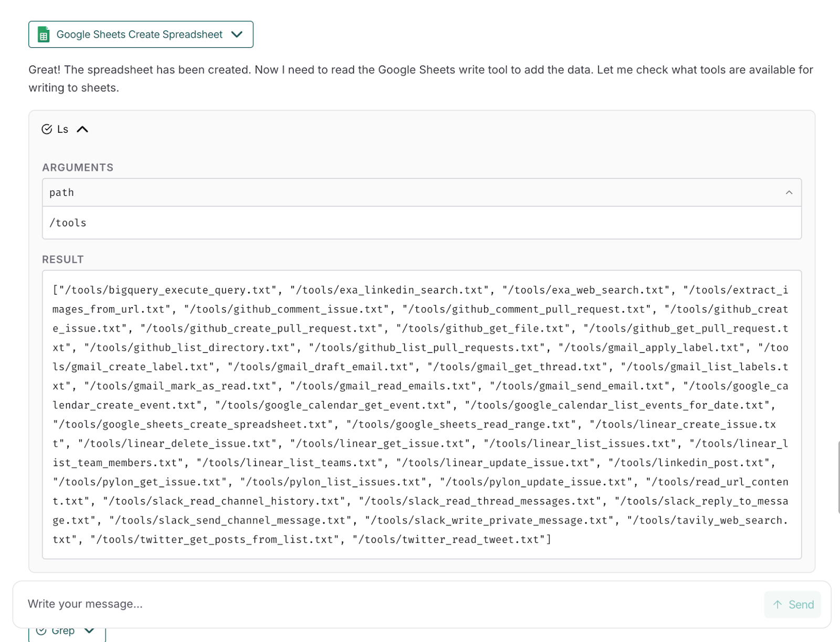Expand the Google Sheets Create Spreadsheet chevron
Viewport: 840px width, 642px height.
[237, 35]
